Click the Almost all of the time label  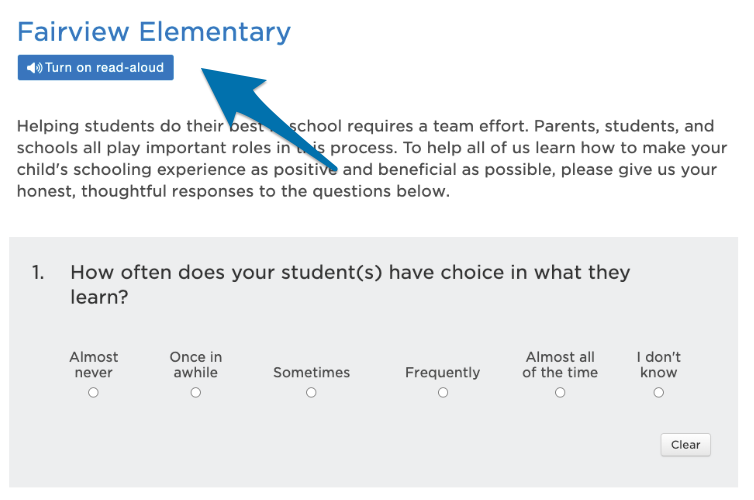coord(560,364)
